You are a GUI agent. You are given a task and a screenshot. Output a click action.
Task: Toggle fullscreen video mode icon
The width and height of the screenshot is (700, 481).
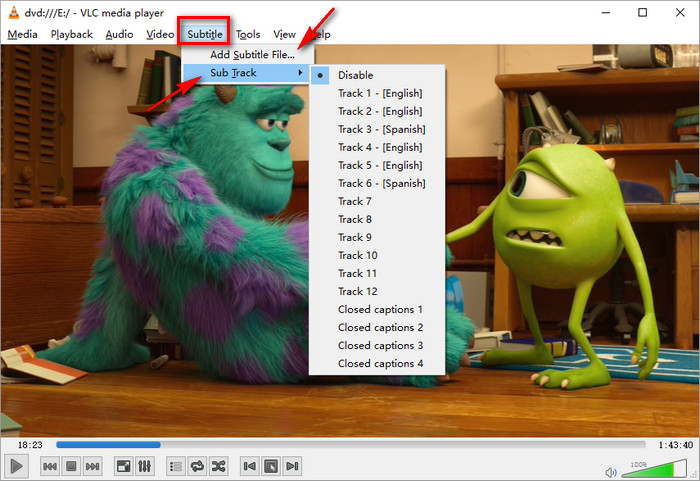point(123,466)
